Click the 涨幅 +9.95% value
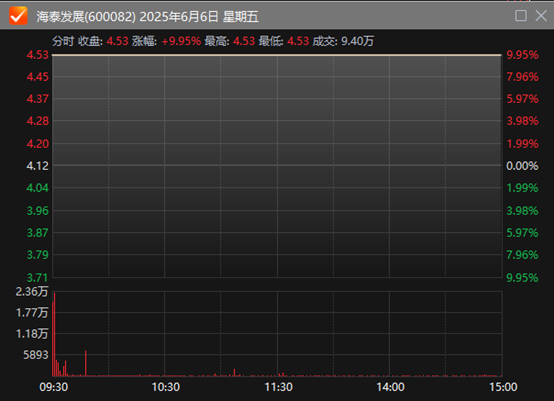554x401 pixels. (x=181, y=41)
